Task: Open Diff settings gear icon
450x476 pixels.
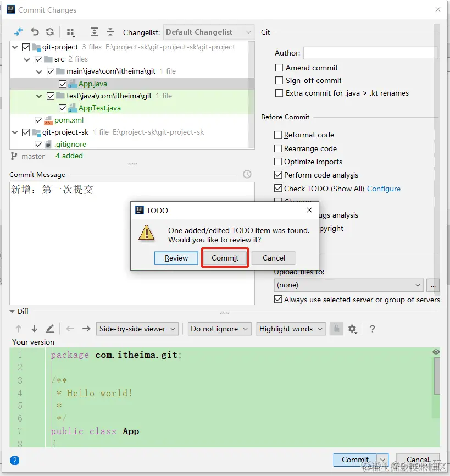Action: click(x=352, y=329)
